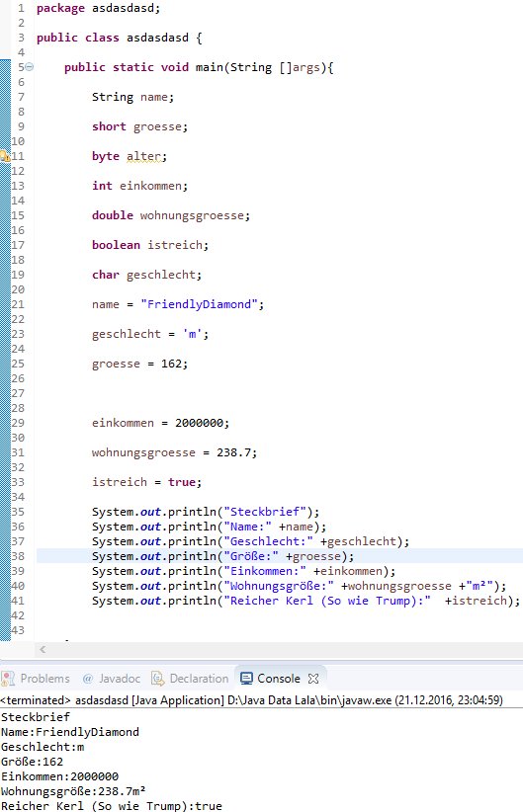Click line number 38 in gutter
The image size is (523, 812).
(x=18, y=556)
